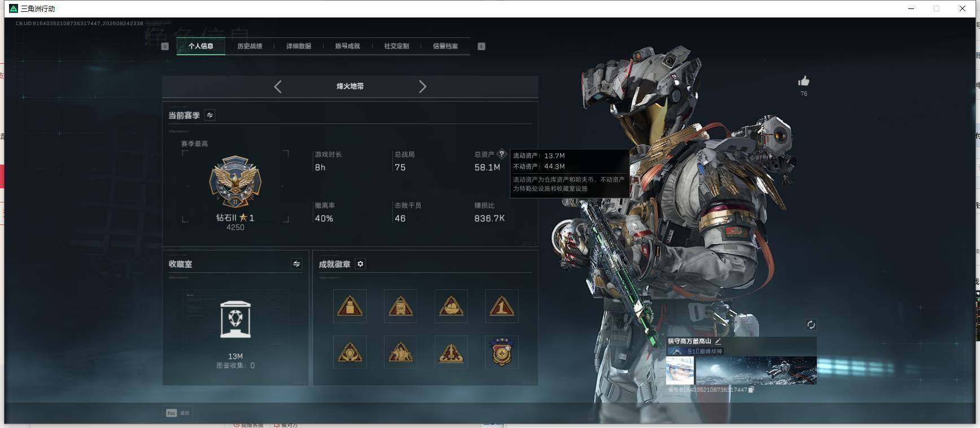Close the 三角洲行动 window
This screenshot has width=980, height=428.
tap(963, 8)
